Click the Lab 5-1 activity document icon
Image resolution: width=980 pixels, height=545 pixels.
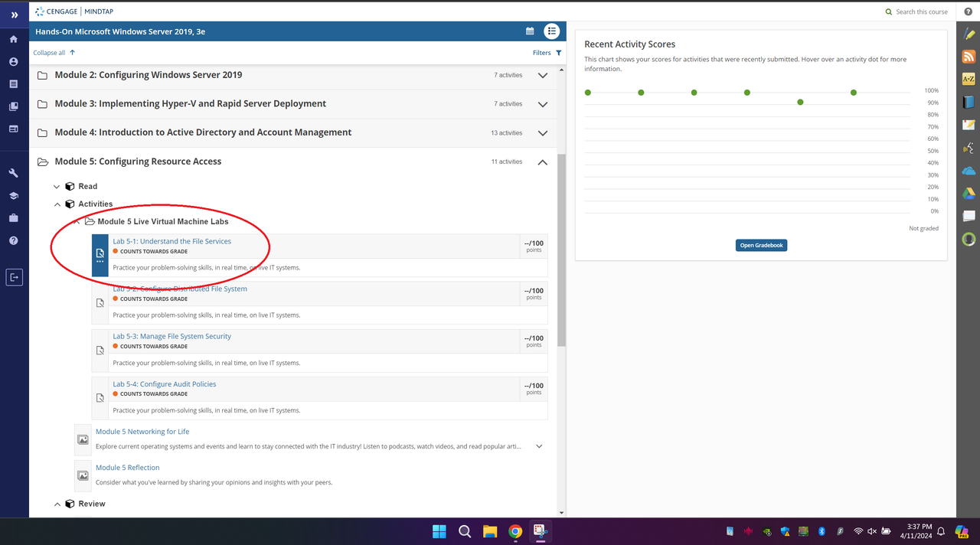click(100, 253)
